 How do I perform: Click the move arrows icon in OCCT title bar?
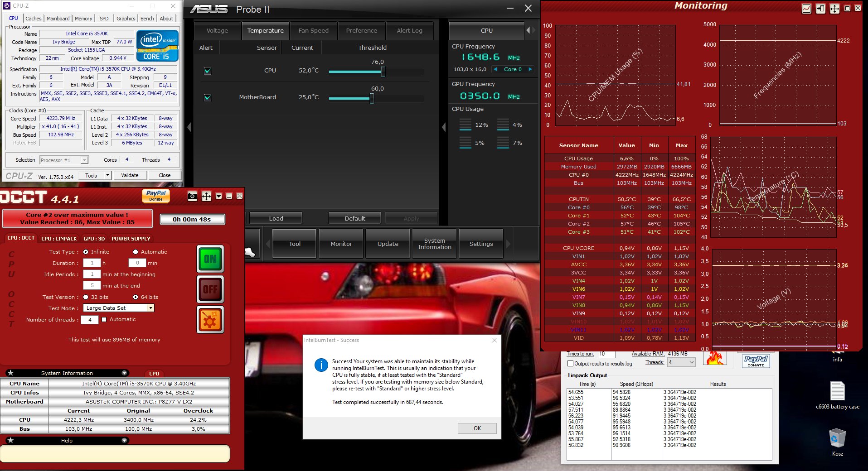click(206, 196)
